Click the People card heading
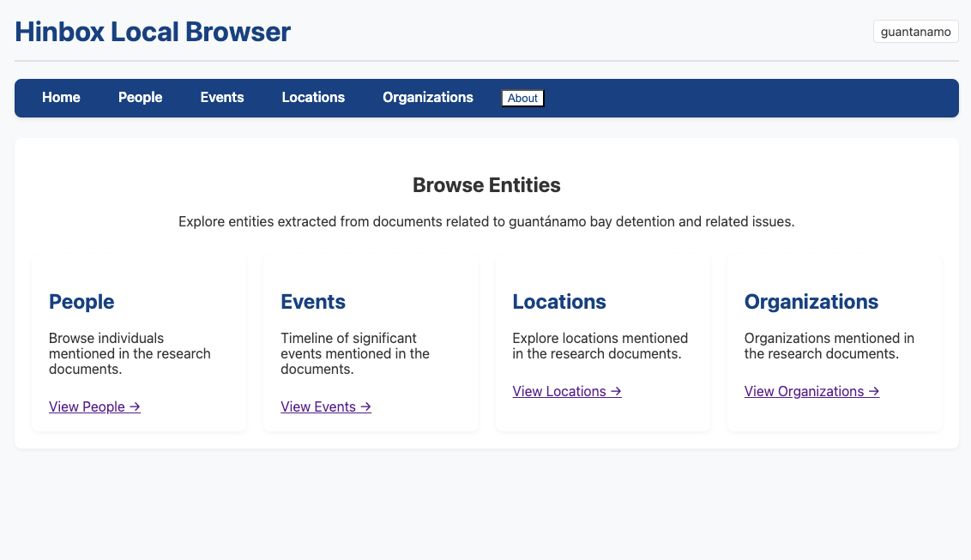This screenshot has height=560, width=971. [x=81, y=302]
